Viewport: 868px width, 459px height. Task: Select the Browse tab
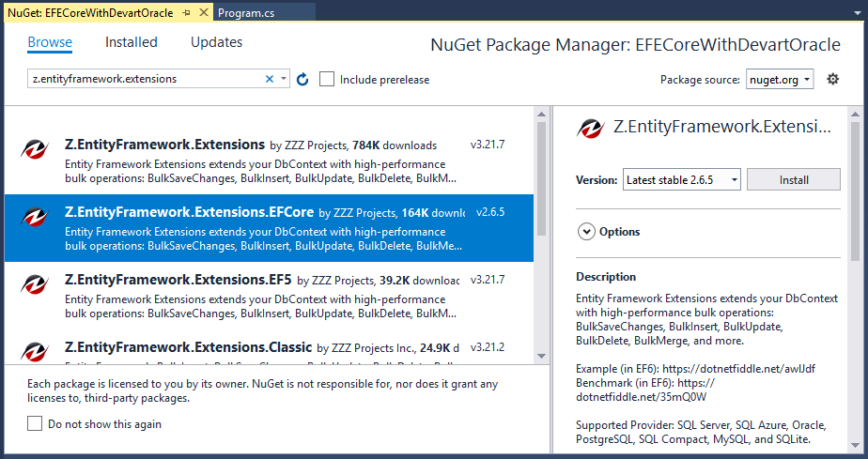[x=50, y=42]
